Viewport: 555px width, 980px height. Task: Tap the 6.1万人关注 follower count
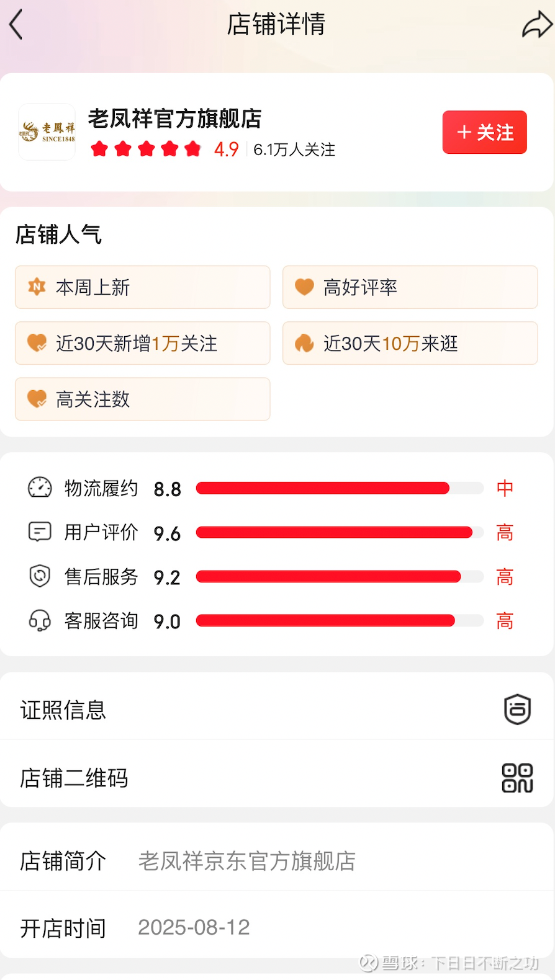click(294, 149)
